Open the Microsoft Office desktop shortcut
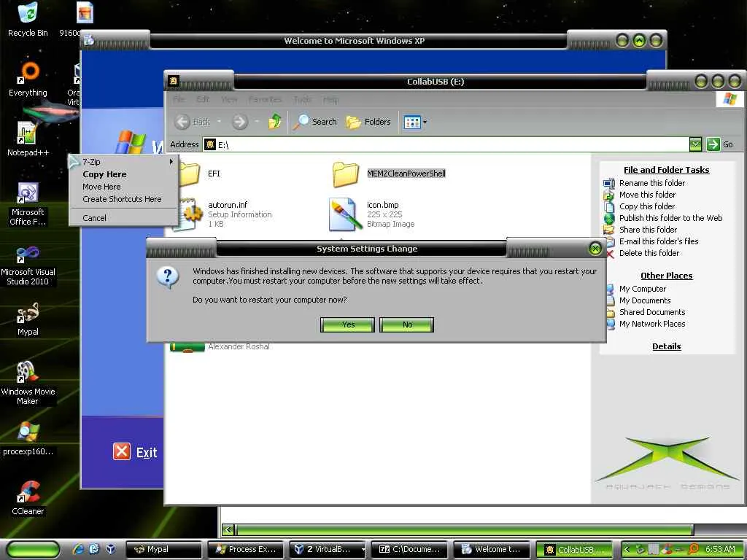Image resolution: width=747 pixels, height=560 pixels. click(28, 203)
